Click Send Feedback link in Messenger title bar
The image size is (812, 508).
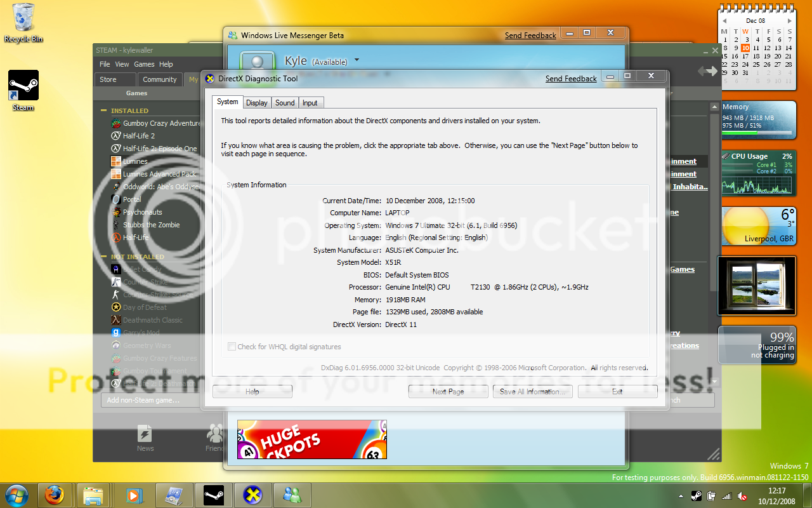point(530,36)
